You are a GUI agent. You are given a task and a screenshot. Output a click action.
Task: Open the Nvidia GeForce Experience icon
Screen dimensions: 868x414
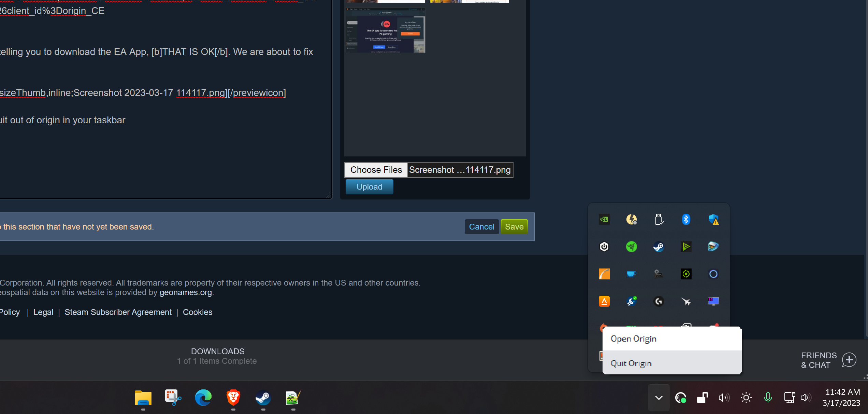point(604,220)
